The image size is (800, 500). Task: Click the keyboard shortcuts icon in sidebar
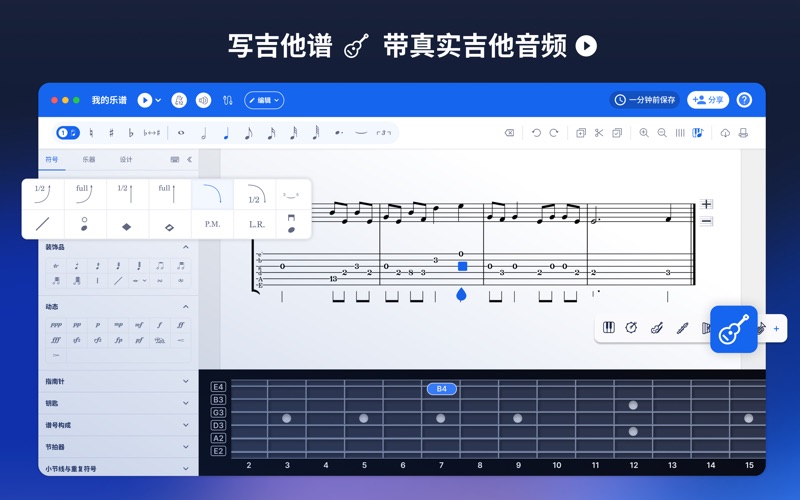174,159
